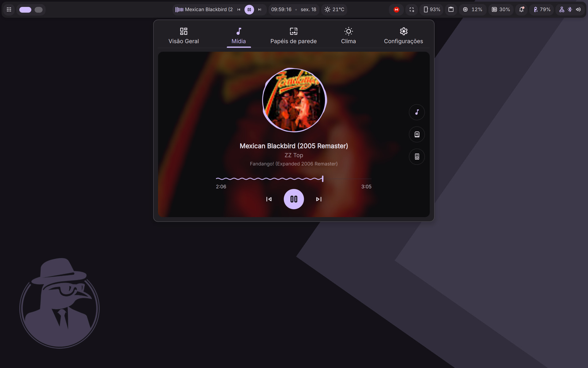Open the Clima tab

point(349,36)
